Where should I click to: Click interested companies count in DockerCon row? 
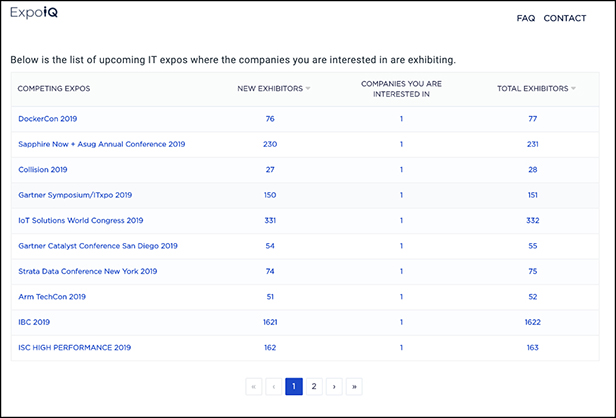(x=401, y=119)
